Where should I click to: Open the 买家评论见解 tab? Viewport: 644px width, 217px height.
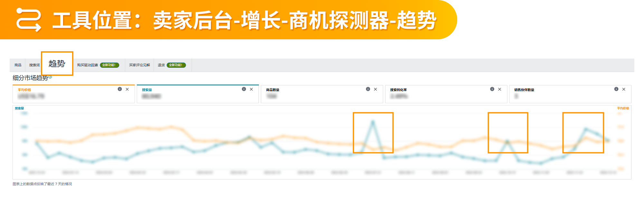pyautogui.click(x=139, y=65)
